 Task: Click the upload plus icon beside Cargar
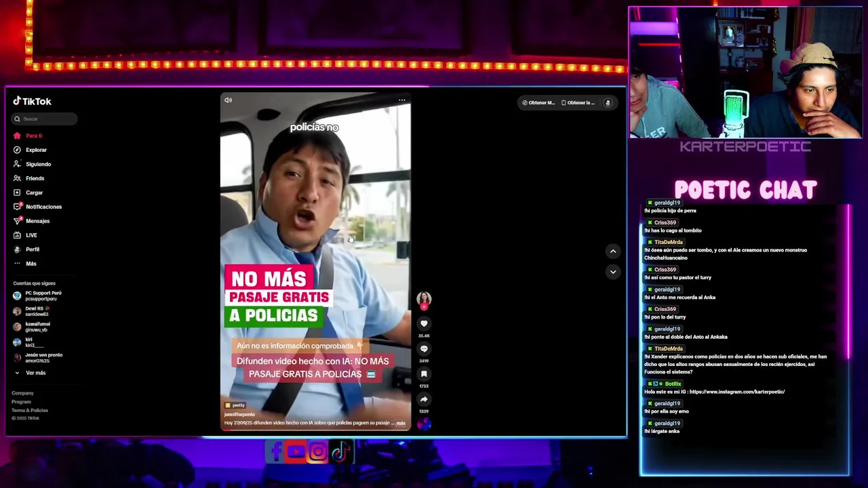[x=17, y=192]
